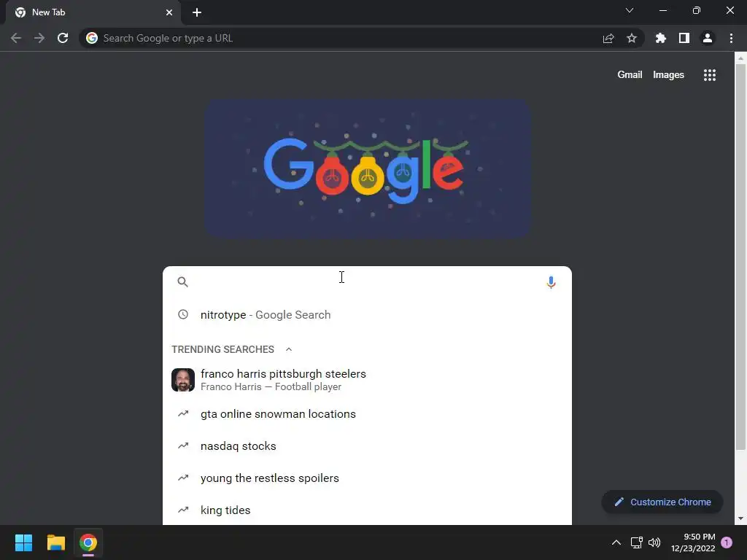Click the holiday lights Google doodle
747x560 pixels.
[368, 168]
